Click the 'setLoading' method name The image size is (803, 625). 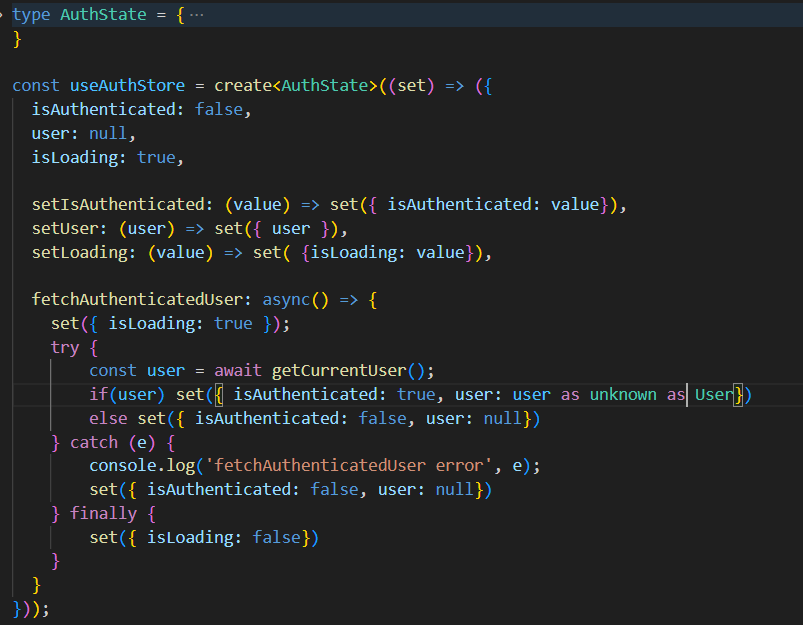click(x=79, y=253)
